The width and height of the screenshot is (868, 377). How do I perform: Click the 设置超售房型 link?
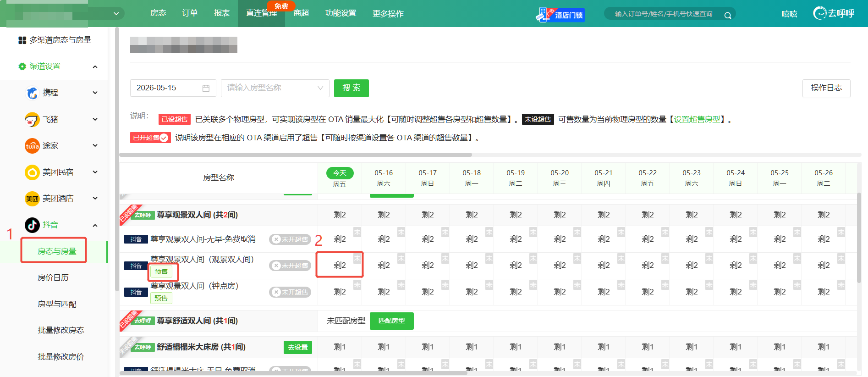pyautogui.click(x=697, y=119)
